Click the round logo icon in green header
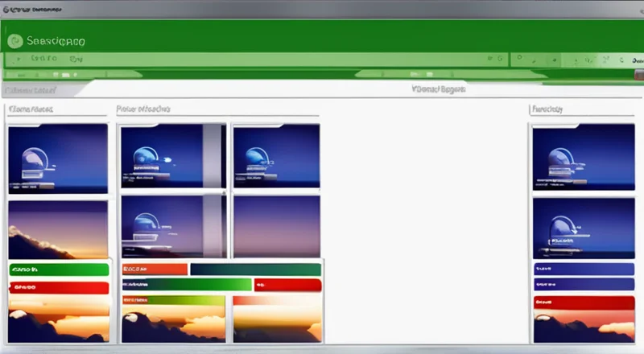This screenshot has width=644, height=354. (x=14, y=40)
